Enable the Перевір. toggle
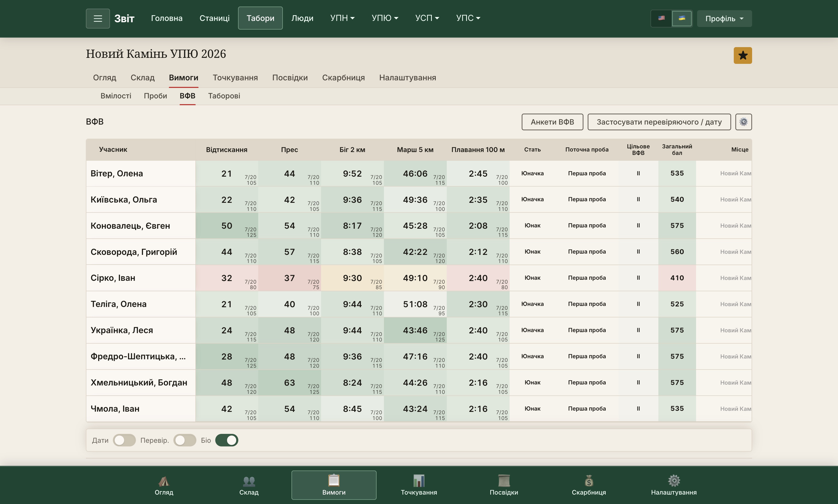The width and height of the screenshot is (838, 504). (185, 440)
